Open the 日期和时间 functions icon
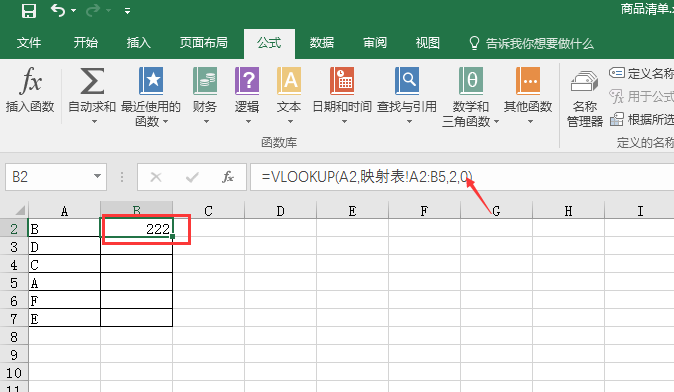674x392 pixels. pos(342,81)
